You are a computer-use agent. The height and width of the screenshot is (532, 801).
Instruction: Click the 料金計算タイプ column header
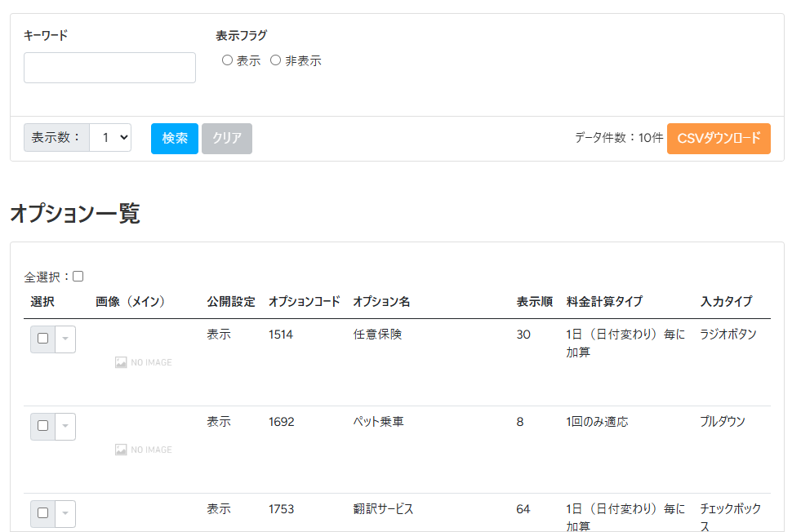[x=604, y=302]
